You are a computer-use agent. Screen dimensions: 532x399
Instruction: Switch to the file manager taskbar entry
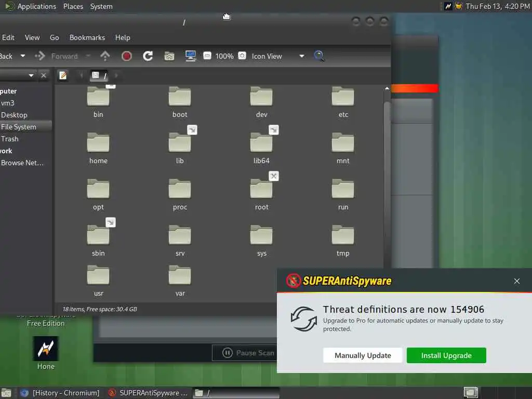click(236, 393)
